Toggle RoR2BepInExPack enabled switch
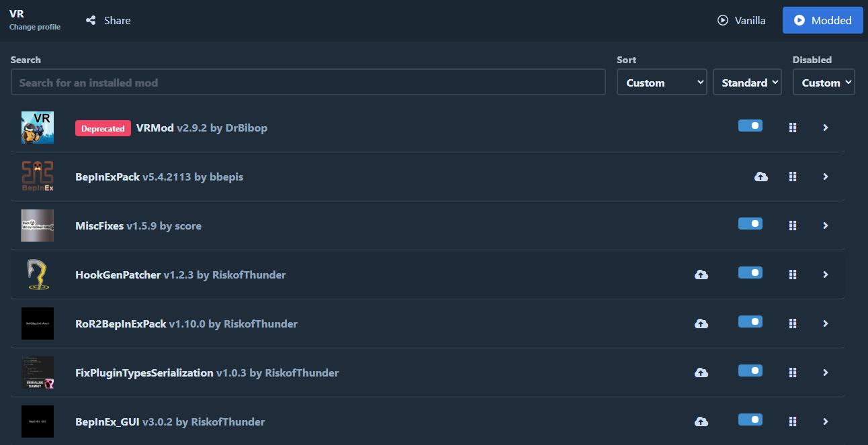Screen dimensions: 868x445 (x=750, y=322)
